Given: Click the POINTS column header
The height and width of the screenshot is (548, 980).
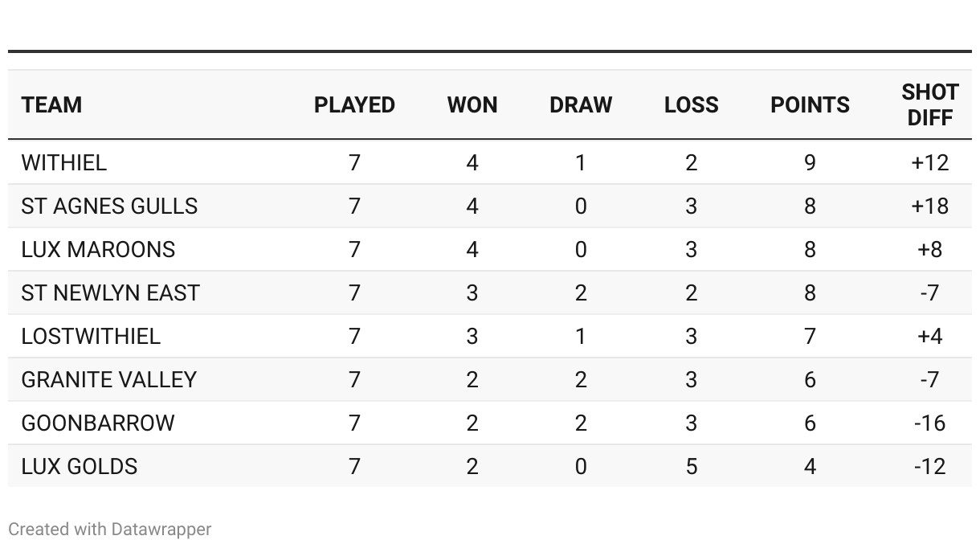Looking at the screenshot, I should pyautogui.click(x=810, y=105).
